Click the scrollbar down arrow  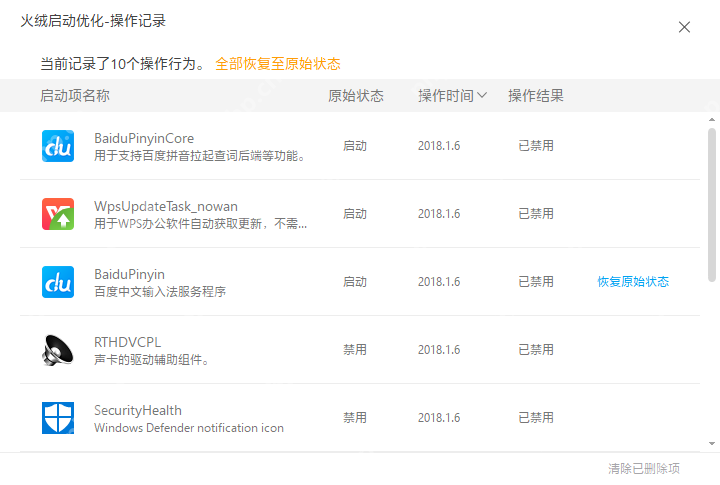pyautogui.click(x=712, y=444)
